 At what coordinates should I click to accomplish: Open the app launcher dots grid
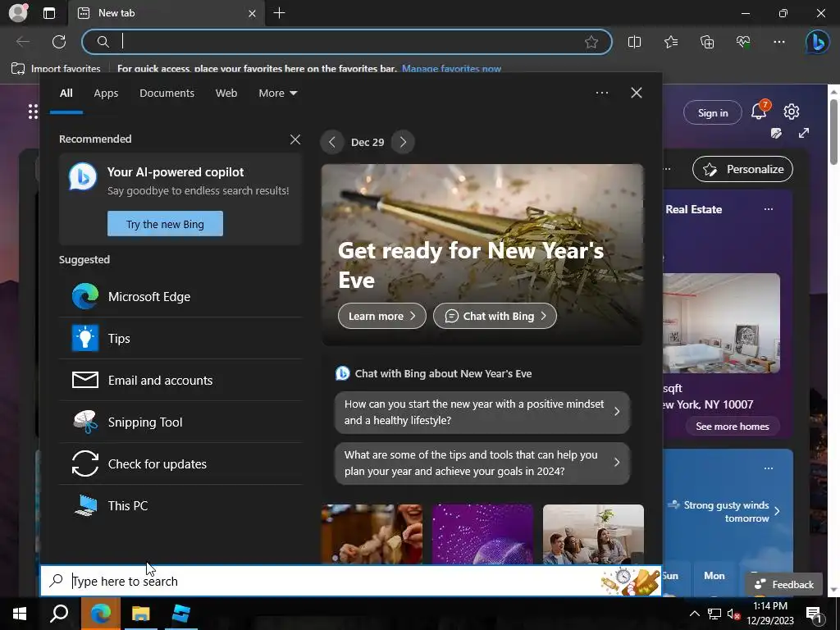coord(33,112)
